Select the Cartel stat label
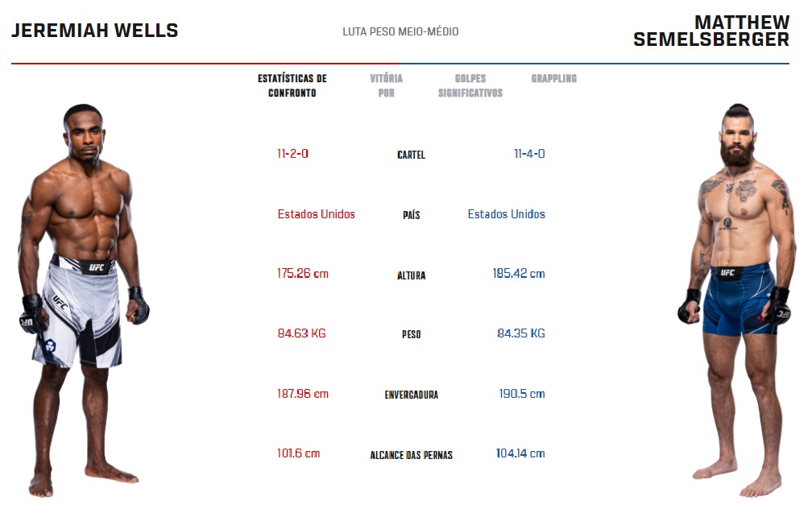 [x=411, y=155]
